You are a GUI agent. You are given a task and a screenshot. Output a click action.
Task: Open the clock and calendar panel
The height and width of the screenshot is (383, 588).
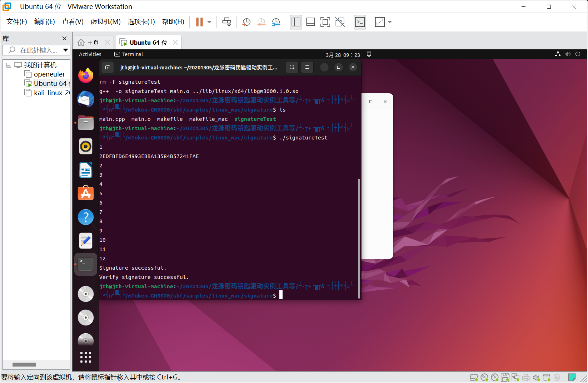(x=343, y=55)
